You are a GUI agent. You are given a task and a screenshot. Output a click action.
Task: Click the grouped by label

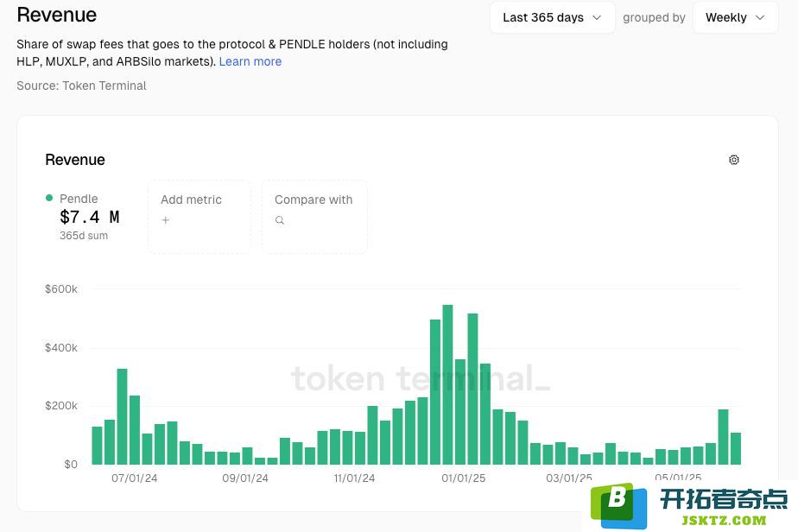click(x=654, y=17)
